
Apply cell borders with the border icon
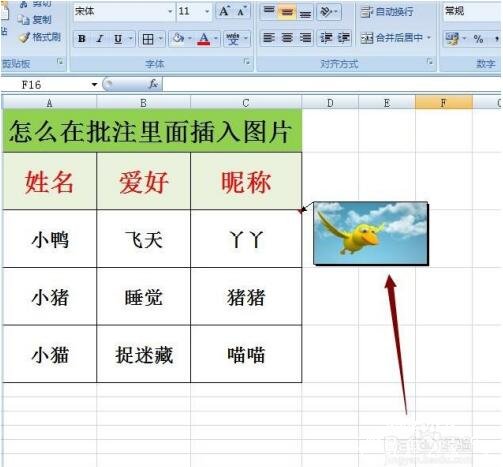tap(148, 39)
